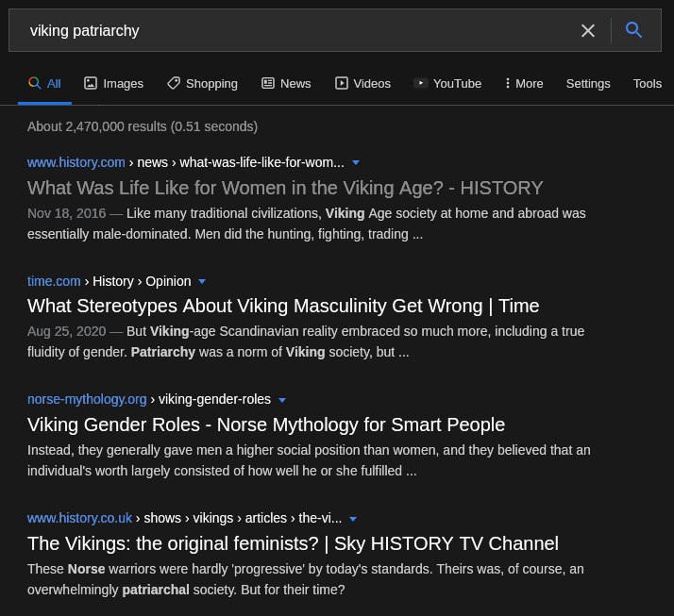
Task: Click the blue magnifier search button
Action: coord(633,30)
